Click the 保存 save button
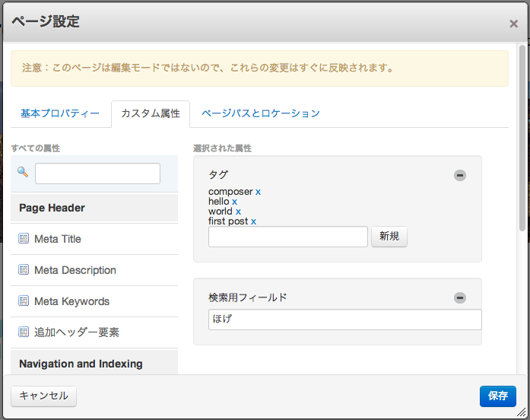 497,396
